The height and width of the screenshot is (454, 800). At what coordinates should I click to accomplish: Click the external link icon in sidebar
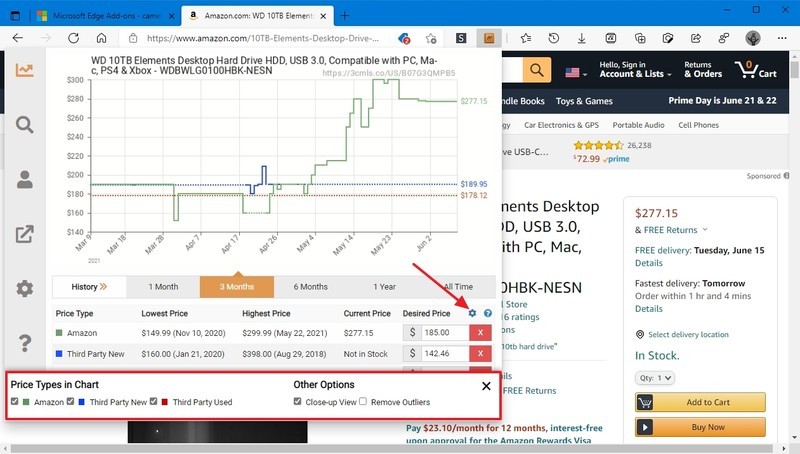[24, 234]
